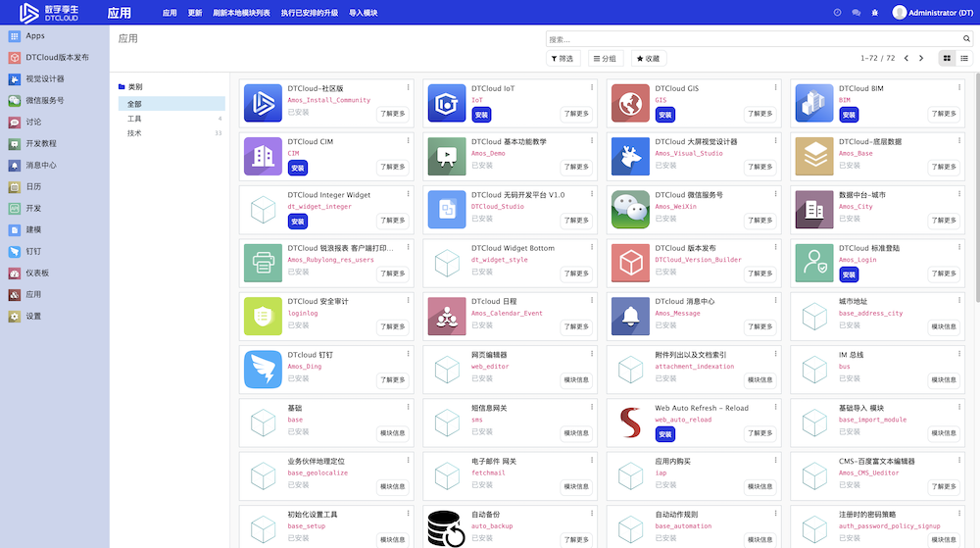Toggle the 收藏 favorites menu
Image resolution: width=980 pixels, height=548 pixels.
click(648, 59)
